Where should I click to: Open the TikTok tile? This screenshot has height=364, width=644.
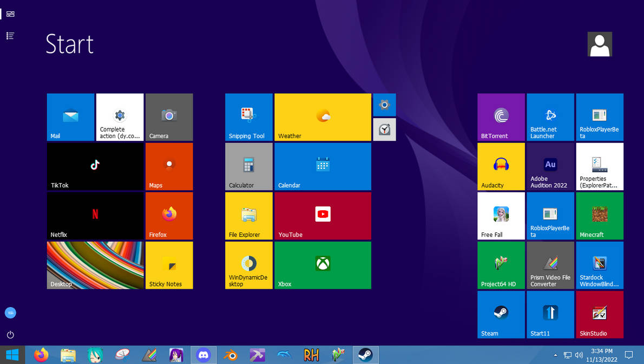95,167
